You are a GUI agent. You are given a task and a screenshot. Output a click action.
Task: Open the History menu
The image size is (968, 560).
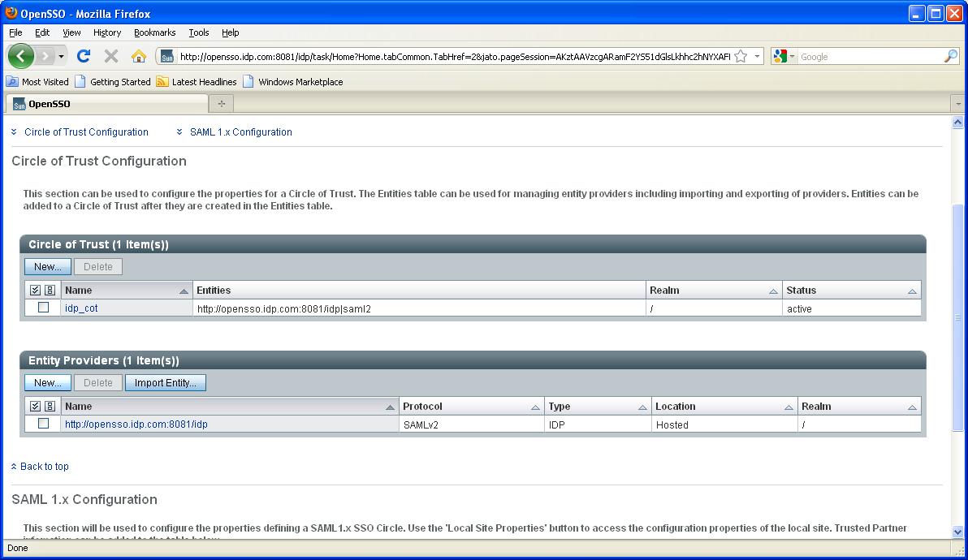[x=107, y=32]
